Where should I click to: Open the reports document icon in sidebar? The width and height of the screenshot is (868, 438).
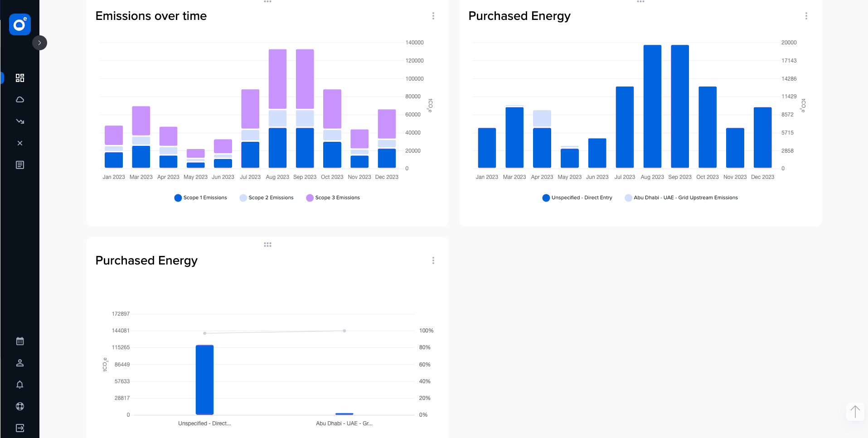(x=19, y=164)
